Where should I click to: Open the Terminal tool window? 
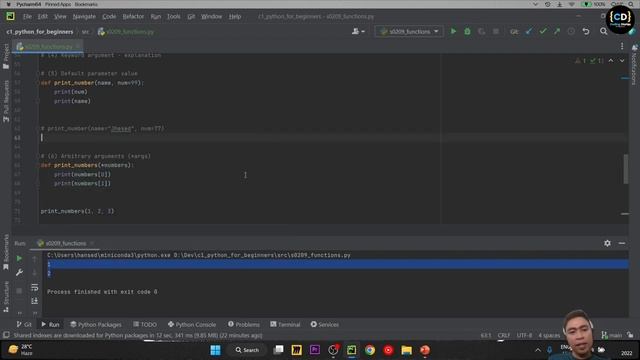pos(285,324)
